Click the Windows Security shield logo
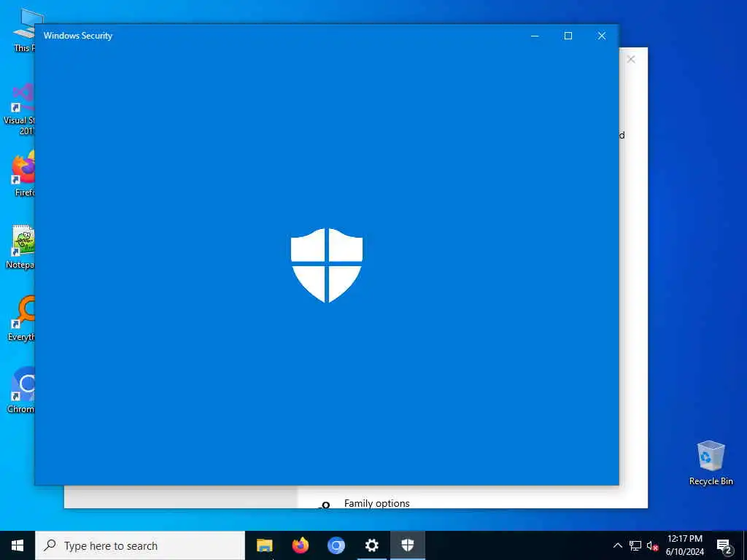Screen dimensions: 747x560 (327, 265)
